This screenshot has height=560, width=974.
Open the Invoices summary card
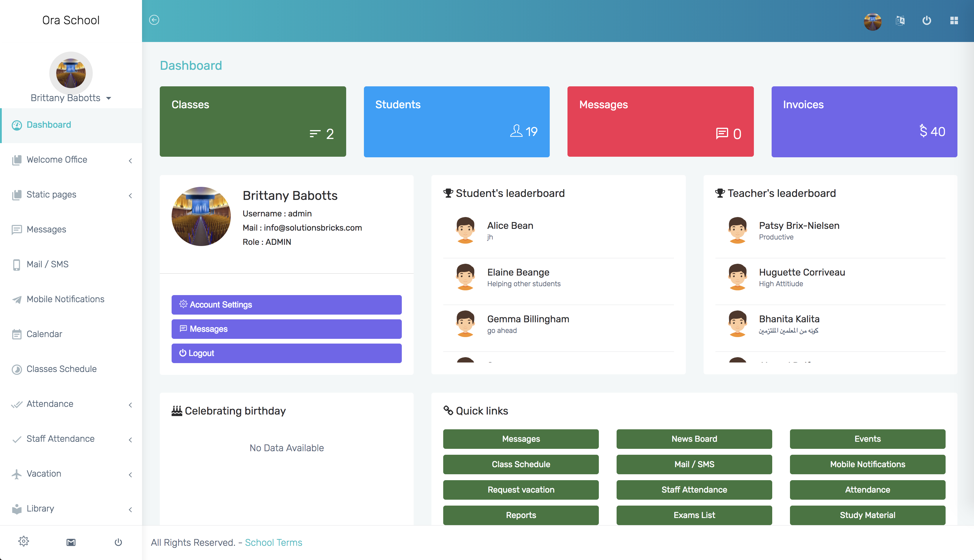[864, 122]
